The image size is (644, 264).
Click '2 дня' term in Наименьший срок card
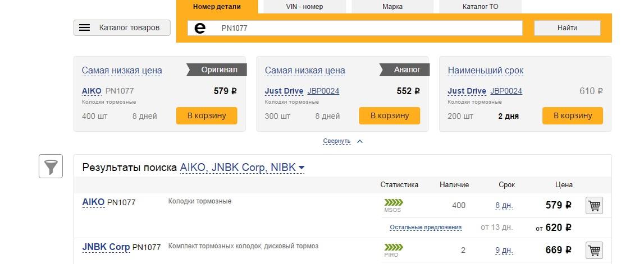click(x=509, y=117)
